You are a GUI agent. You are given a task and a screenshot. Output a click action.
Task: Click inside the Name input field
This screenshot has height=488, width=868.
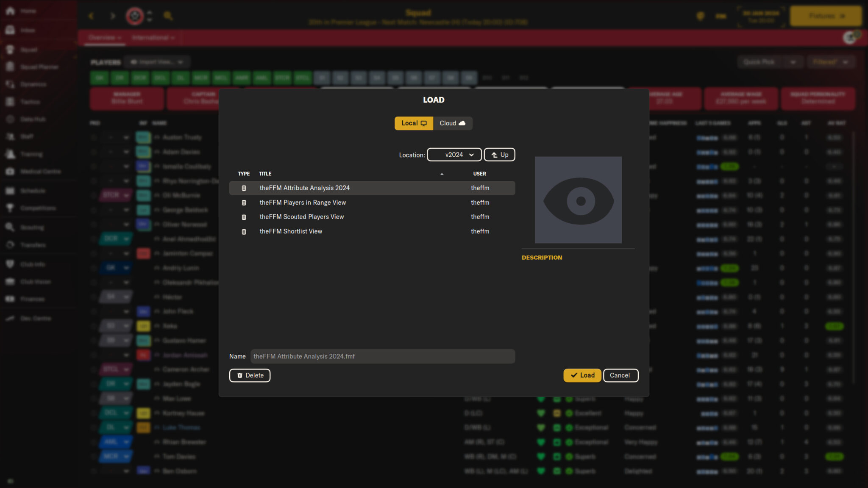[x=381, y=356]
